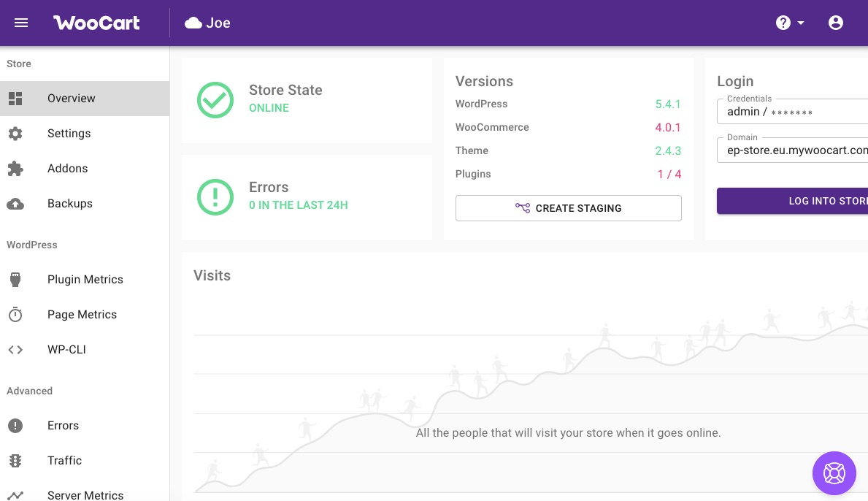Open the Joe store selector
This screenshot has width=868, height=501.
pyautogui.click(x=208, y=23)
